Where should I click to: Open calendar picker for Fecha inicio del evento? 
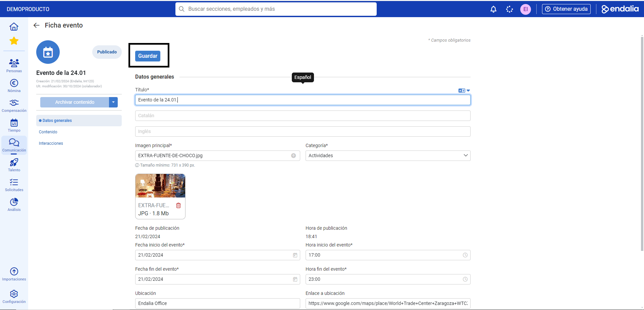coord(295,255)
